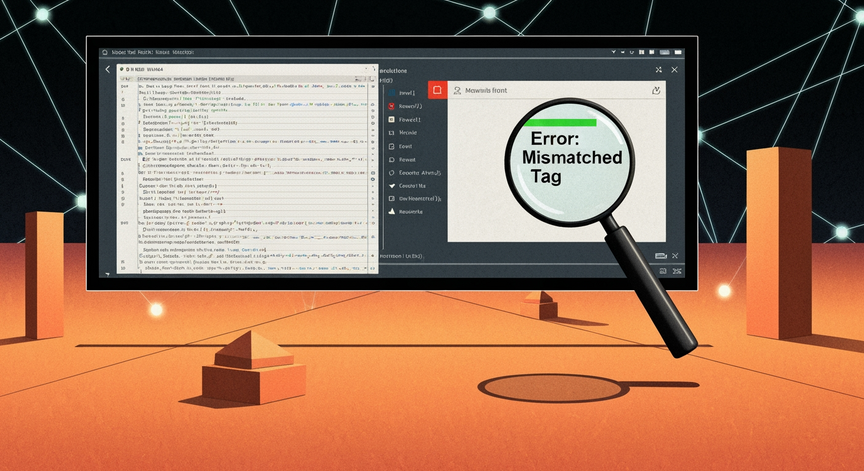The height and width of the screenshot is (471, 864).
Task: Click the red square button beside the message header
Action: pos(438,90)
